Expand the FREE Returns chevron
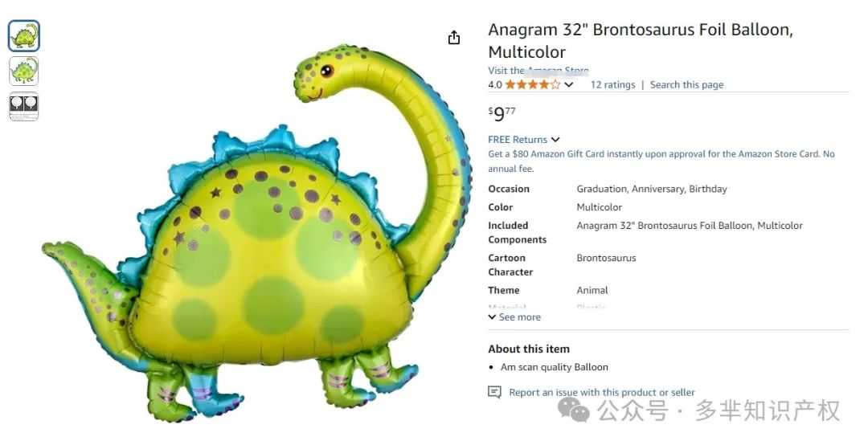Image resolution: width=868 pixels, height=445 pixels. pyautogui.click(x=555, y=140)
